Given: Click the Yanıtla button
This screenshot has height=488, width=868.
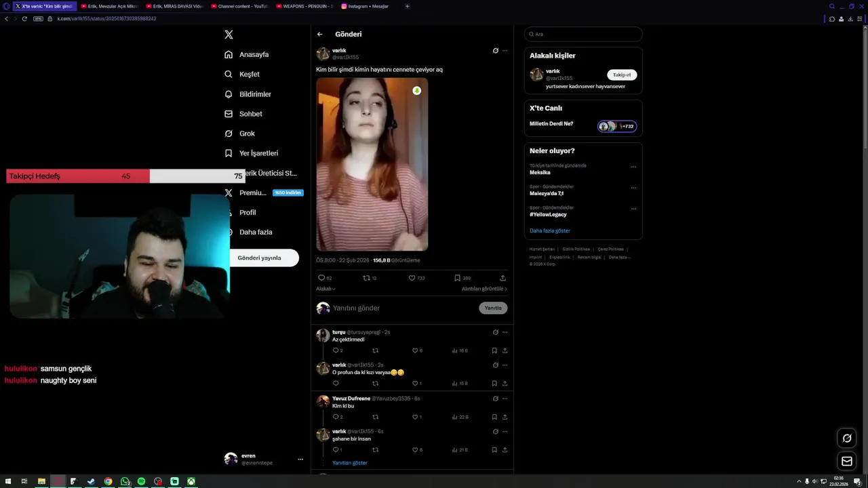Looking at the screenshot, I should [493, 308].
